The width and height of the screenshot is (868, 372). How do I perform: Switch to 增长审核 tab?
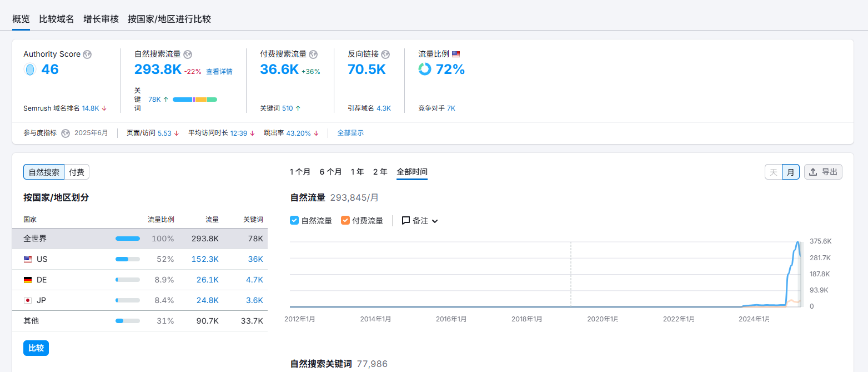101,19
